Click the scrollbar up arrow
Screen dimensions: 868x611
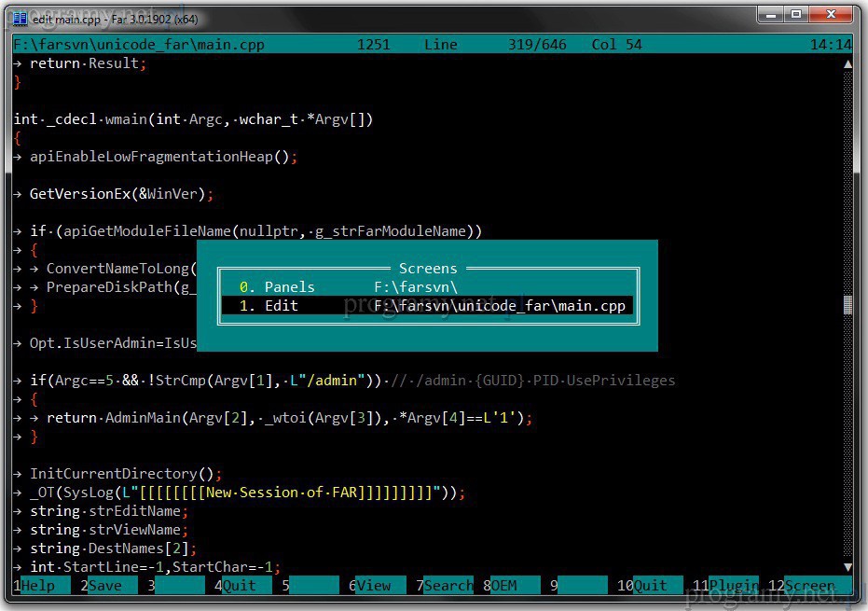[847, 63]
